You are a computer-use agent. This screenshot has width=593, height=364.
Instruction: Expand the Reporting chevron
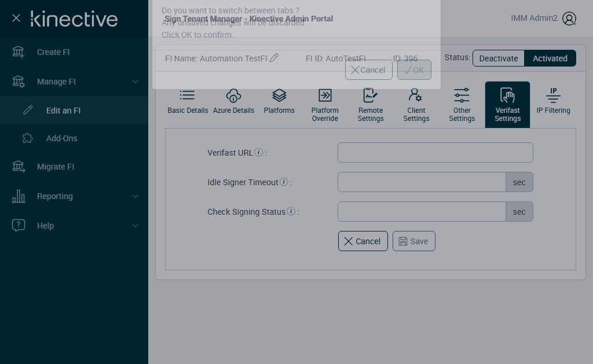136,196
